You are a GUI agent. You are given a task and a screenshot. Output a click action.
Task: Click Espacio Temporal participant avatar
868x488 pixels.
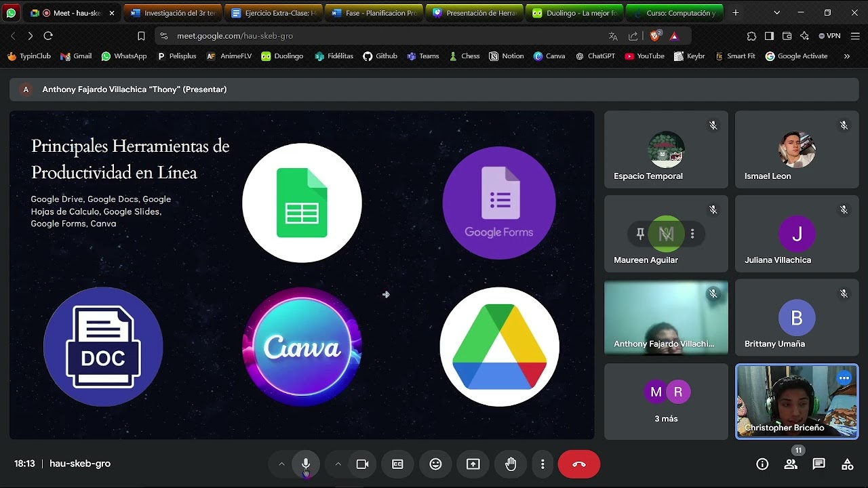(666, 149)
